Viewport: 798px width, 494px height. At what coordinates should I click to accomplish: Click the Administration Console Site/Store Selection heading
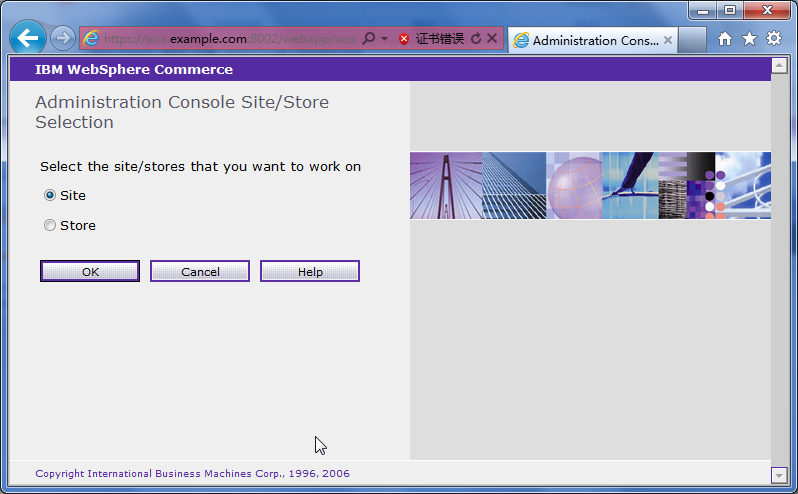(x=182, y=112)
